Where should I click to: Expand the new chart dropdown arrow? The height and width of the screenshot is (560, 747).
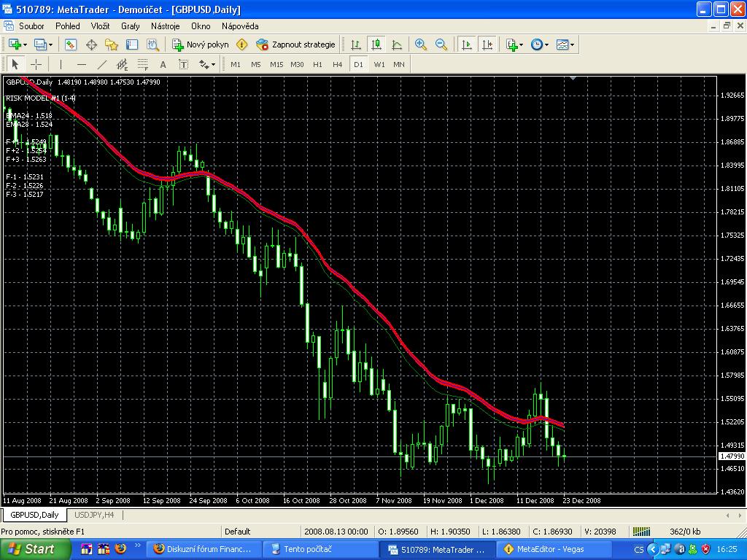[25, 44]
